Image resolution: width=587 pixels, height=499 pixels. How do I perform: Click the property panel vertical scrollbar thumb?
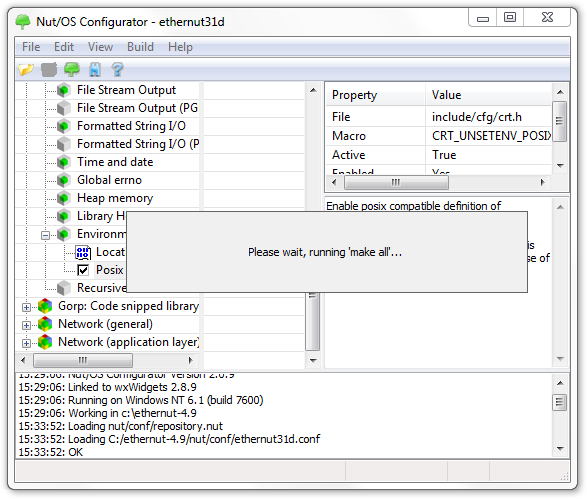[560, 121]
